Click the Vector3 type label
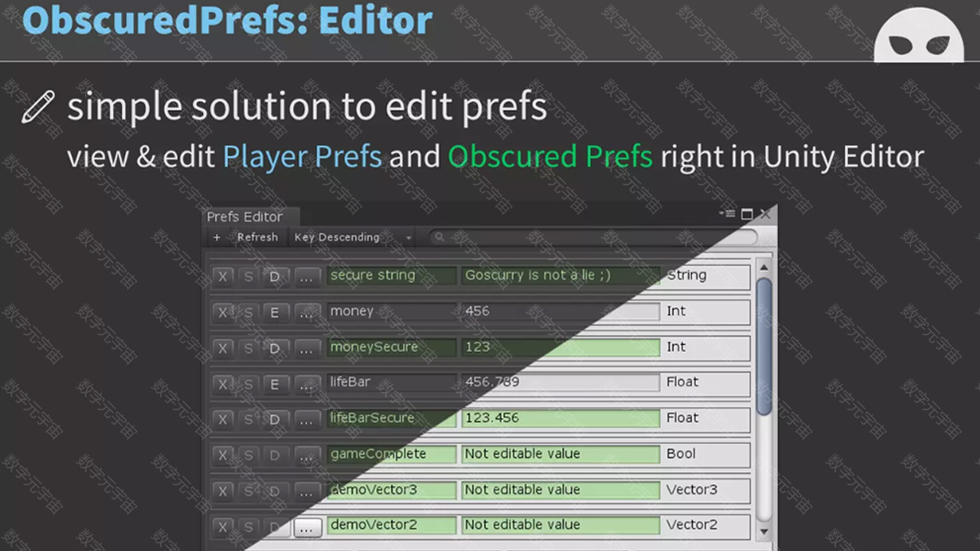The width and height of the screenshot is (980, 551). click(x=691, y=490)
